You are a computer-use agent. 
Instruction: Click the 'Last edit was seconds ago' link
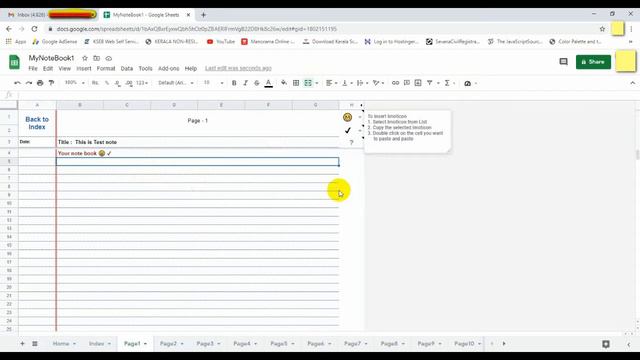click(238, 68)
